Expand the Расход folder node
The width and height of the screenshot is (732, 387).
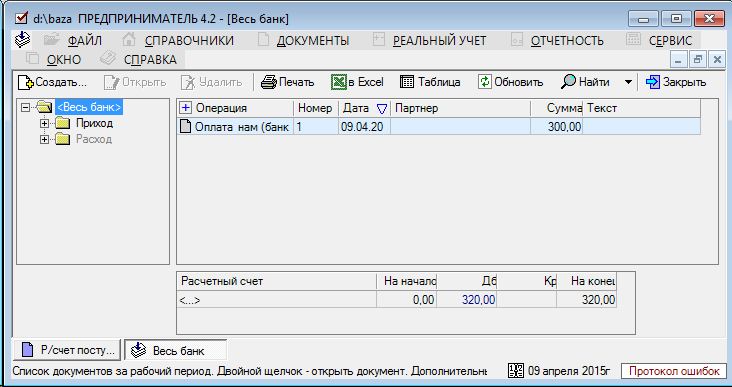coord(44,140)
